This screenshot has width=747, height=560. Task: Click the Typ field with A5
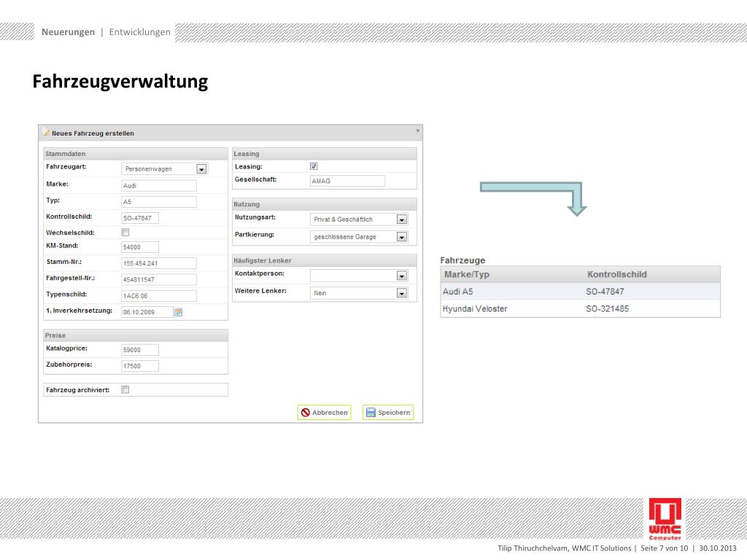coord(159,202)
